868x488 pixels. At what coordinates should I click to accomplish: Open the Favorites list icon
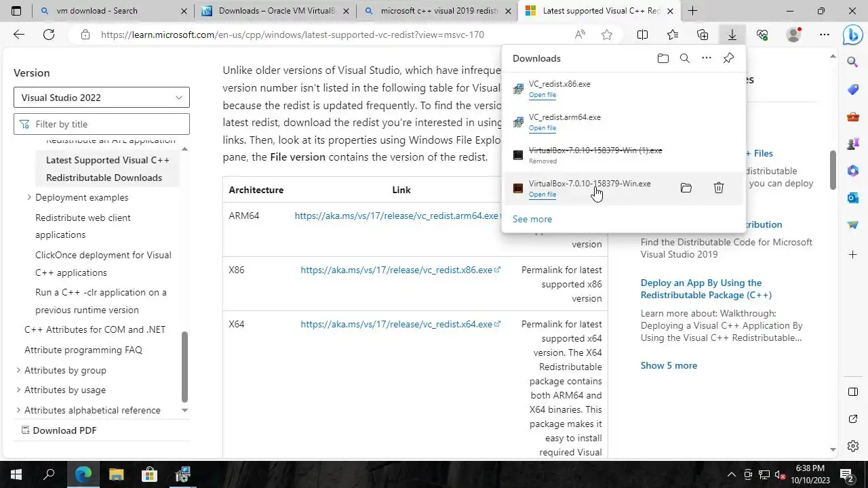[673, 35]
